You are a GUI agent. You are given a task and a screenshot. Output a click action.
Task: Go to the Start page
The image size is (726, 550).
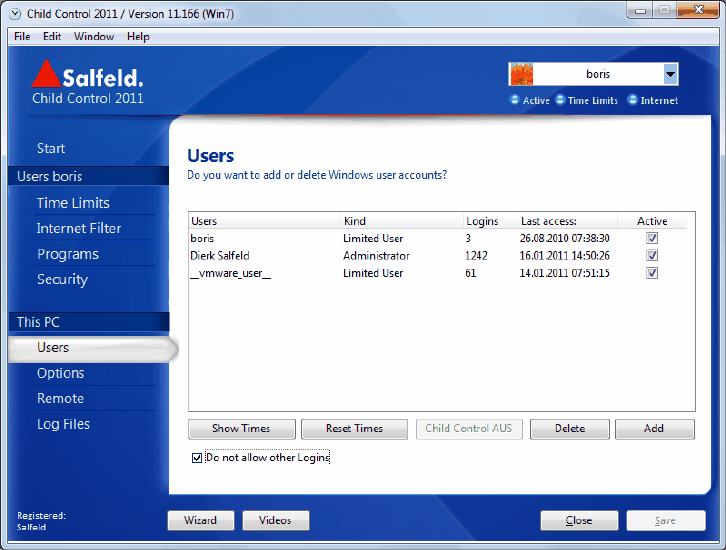pos(51,148)
